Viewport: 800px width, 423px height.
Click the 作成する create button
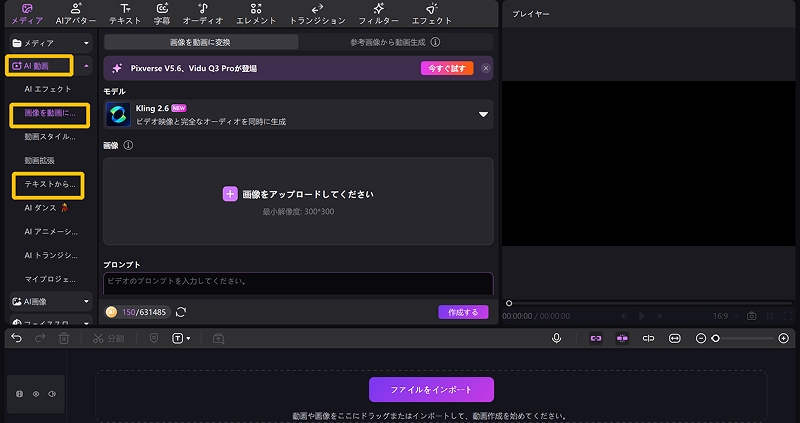[463, 312]
